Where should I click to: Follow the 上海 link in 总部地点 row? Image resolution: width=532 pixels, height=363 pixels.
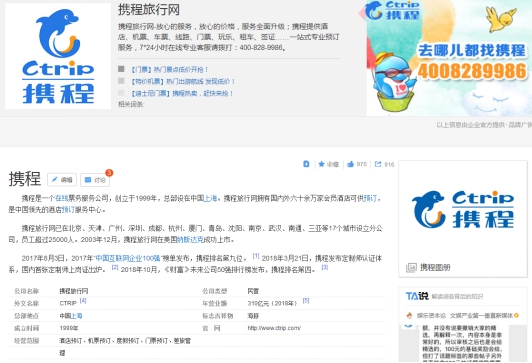(76, 316)
